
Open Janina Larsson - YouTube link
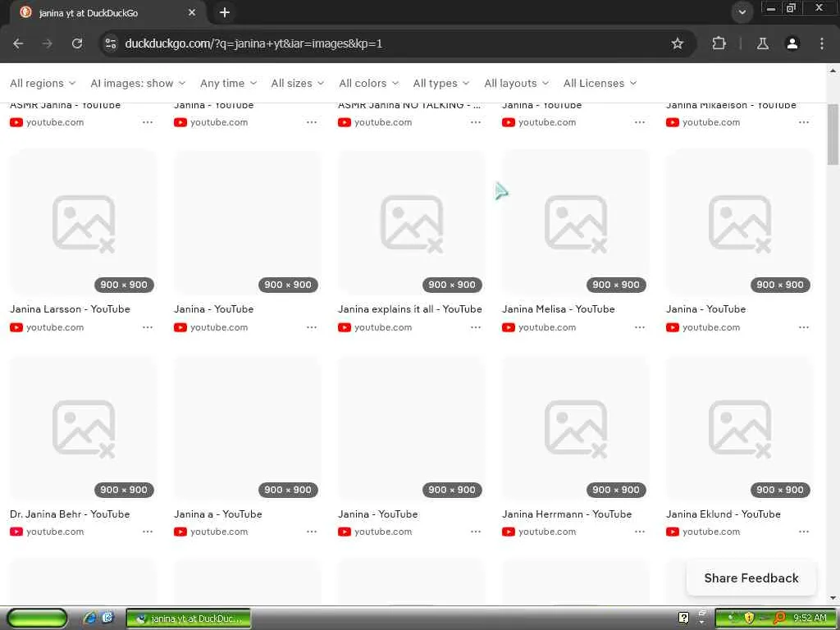(x=71, y=309)
